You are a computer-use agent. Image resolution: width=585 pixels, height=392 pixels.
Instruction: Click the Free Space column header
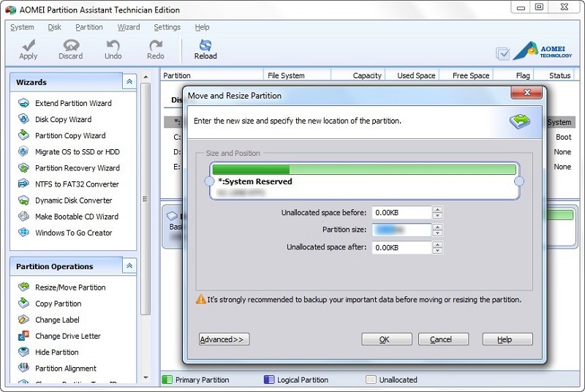(466, 75)
